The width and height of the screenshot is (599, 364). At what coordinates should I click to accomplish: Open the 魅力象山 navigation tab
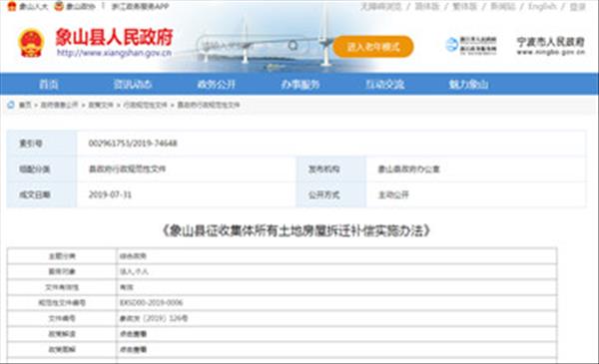click(468, 85)
